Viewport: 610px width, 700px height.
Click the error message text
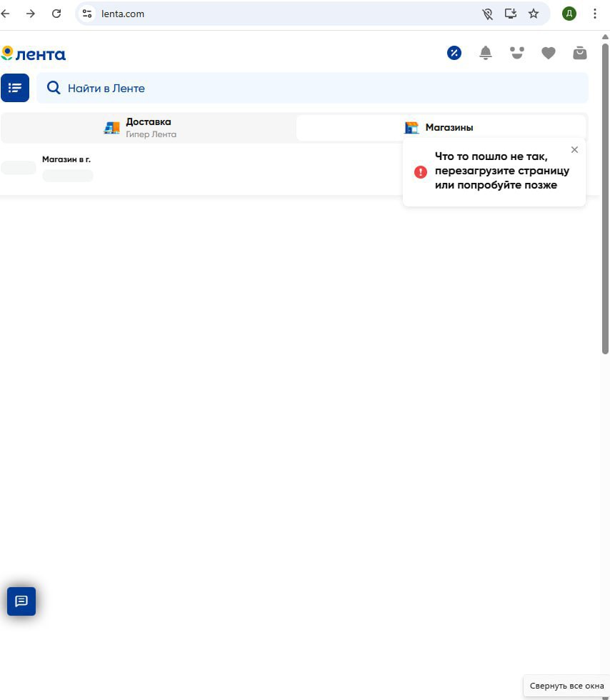tap(502, 171)
